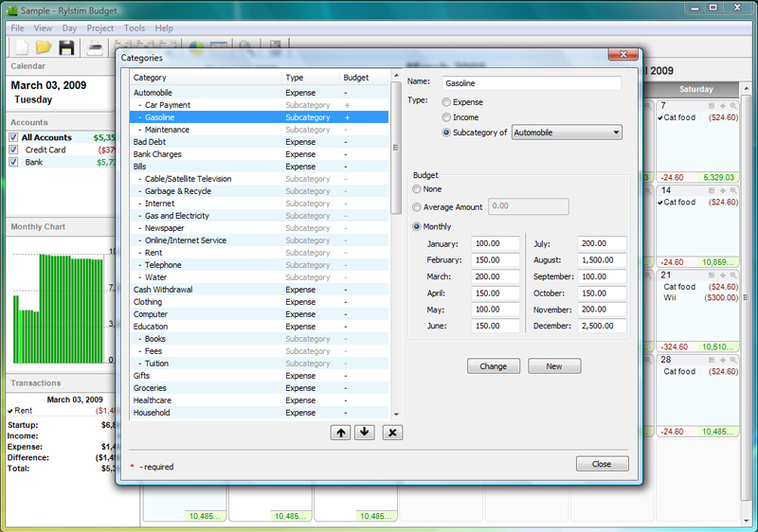Choose the Average Amount budget option
Viewport: 758px width, 532px height.
click(418, 206)
